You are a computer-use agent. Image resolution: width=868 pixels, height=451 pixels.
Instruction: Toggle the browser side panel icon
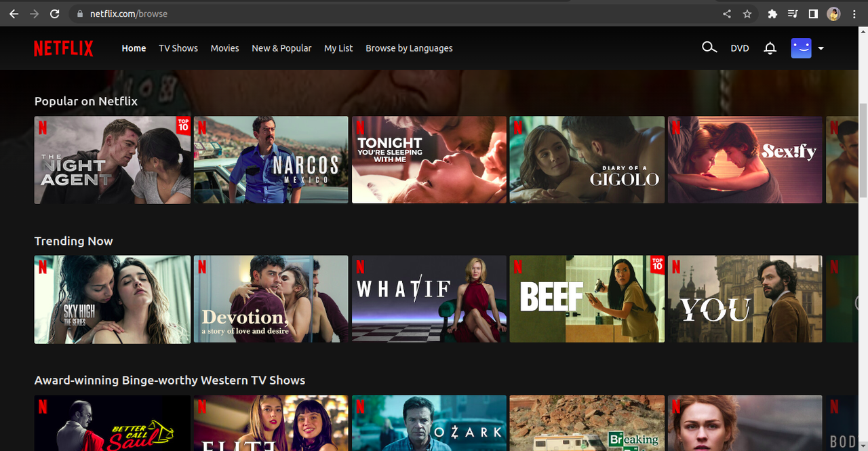pos(813,14)
